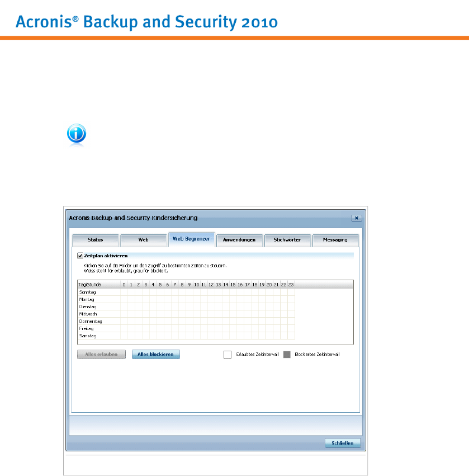This screenshot has height=476, width=469.
Task: Click the Donnerstag row label
Action: click(x=91, y=321)
